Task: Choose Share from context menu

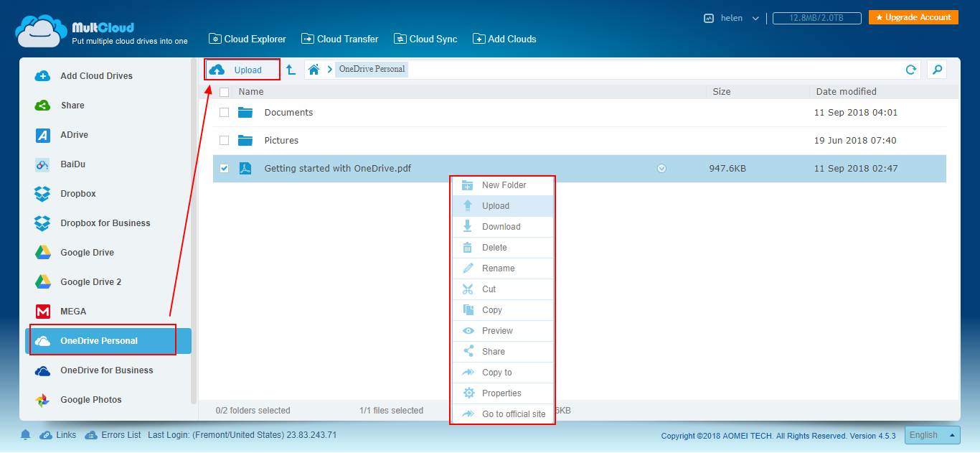Action: point(503,352)
